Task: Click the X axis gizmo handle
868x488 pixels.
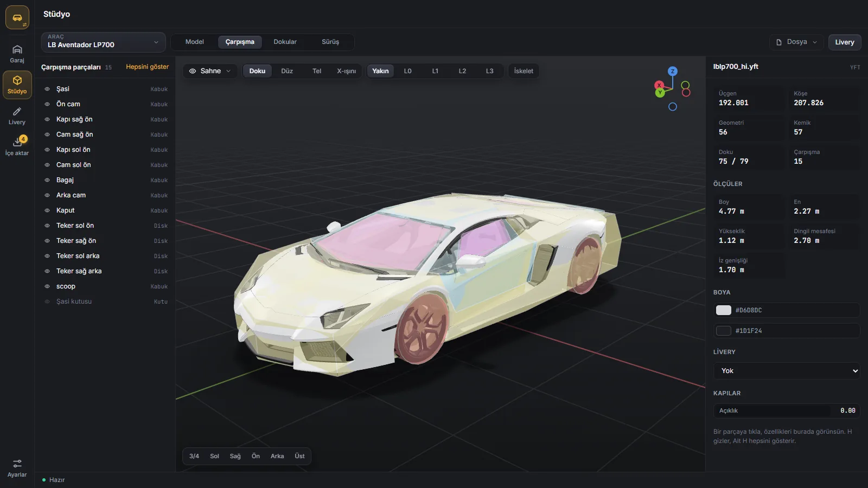Action: [659, 85]
